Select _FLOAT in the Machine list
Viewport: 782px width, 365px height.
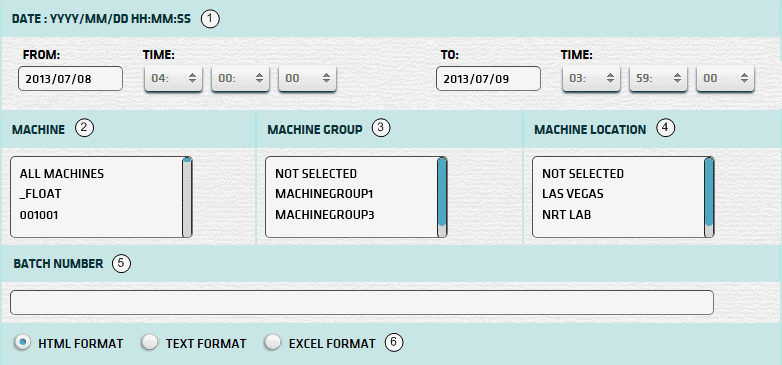tap(40, 194)
